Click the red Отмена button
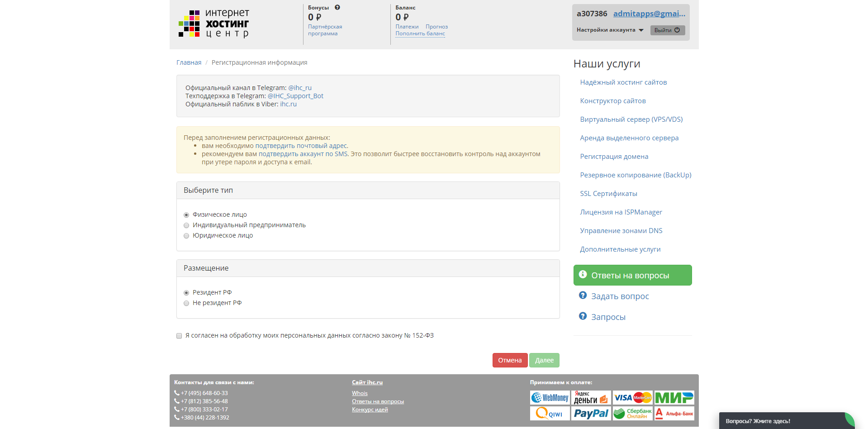This screenshot has width=868, height=429. (510, 360)
